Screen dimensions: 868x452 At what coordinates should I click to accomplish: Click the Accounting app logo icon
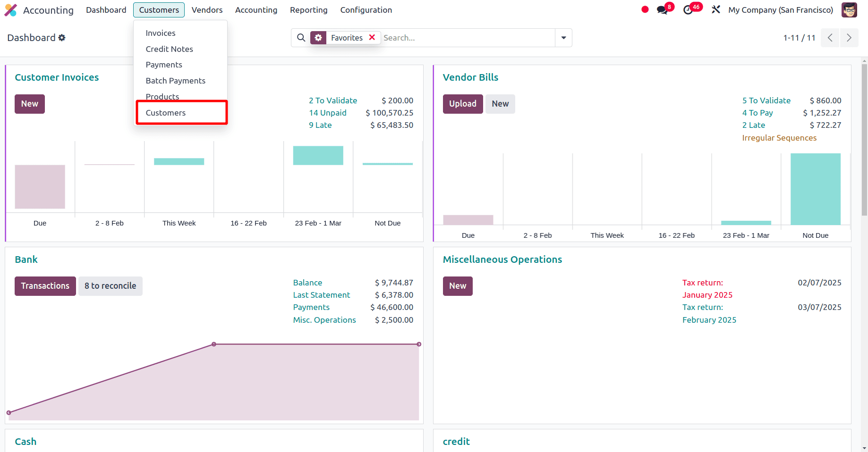[x=10, y=10]
